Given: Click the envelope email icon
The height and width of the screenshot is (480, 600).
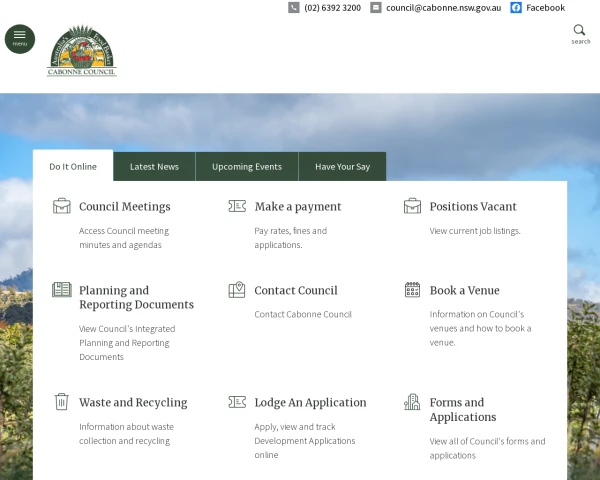Looking at the screenshot, I should point(376,7).
